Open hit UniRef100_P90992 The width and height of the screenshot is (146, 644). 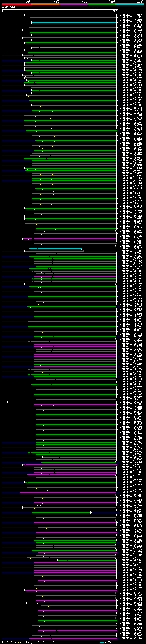tap(131, 284)
